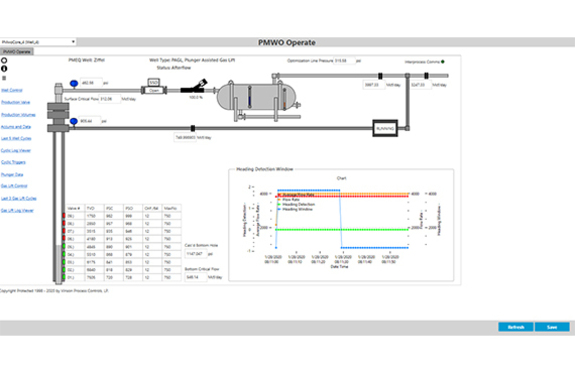Click the second meter on top sales line
This screenshot has width=575, height=373.
[x=426, y=76]
